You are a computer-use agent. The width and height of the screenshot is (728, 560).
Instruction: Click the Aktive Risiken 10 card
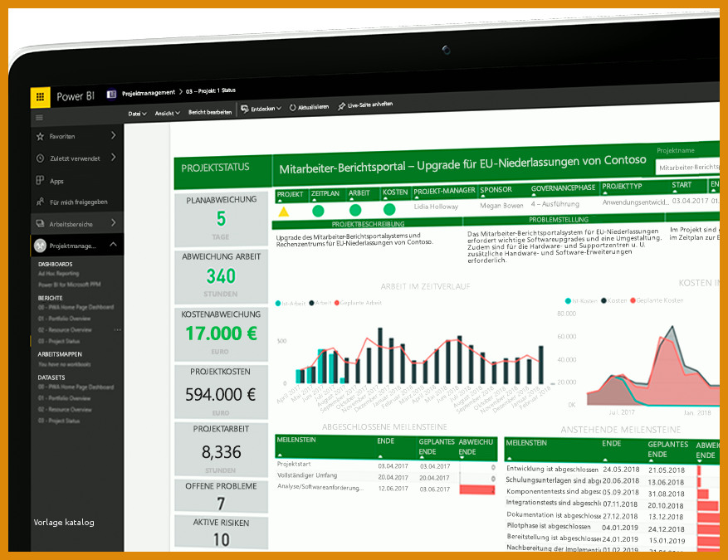tap(221, 532)
